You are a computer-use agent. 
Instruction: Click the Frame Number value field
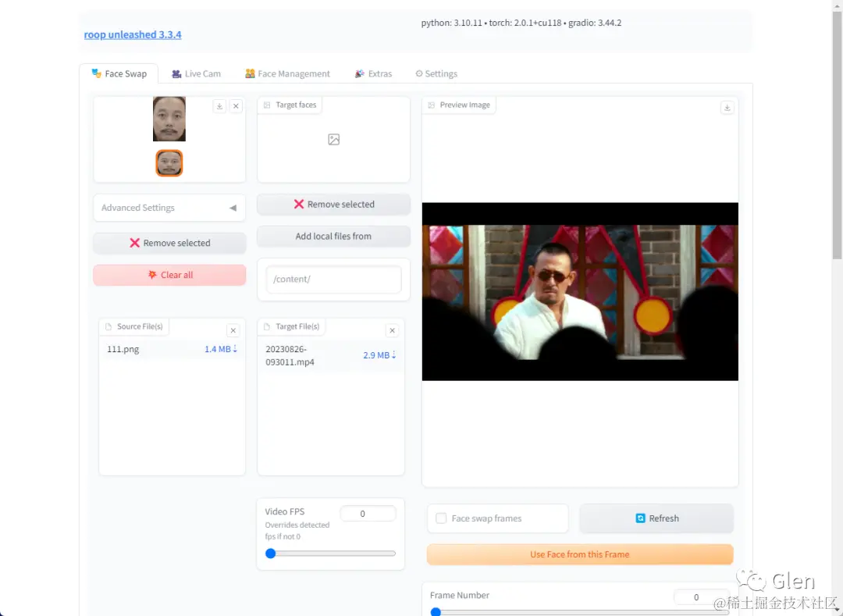coord(701,596)
